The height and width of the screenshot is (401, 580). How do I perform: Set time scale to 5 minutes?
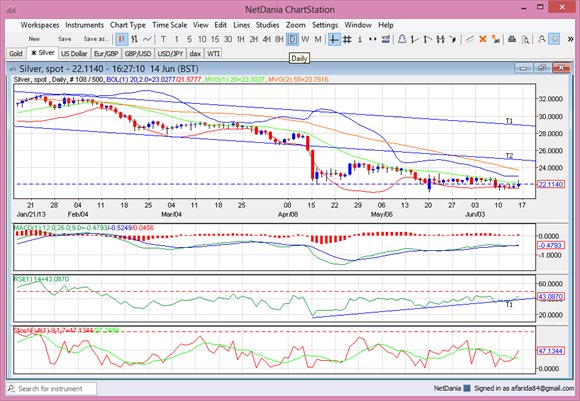click(189, 39)
